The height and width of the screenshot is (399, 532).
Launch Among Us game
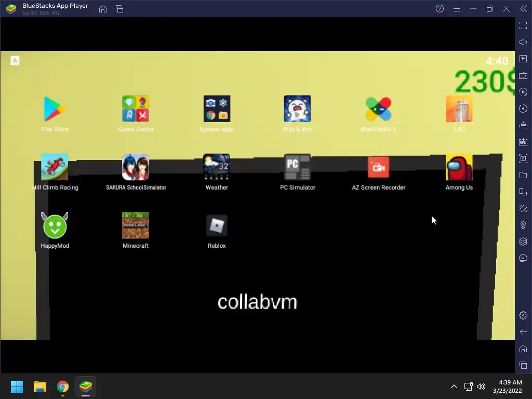tap(459, 167)
